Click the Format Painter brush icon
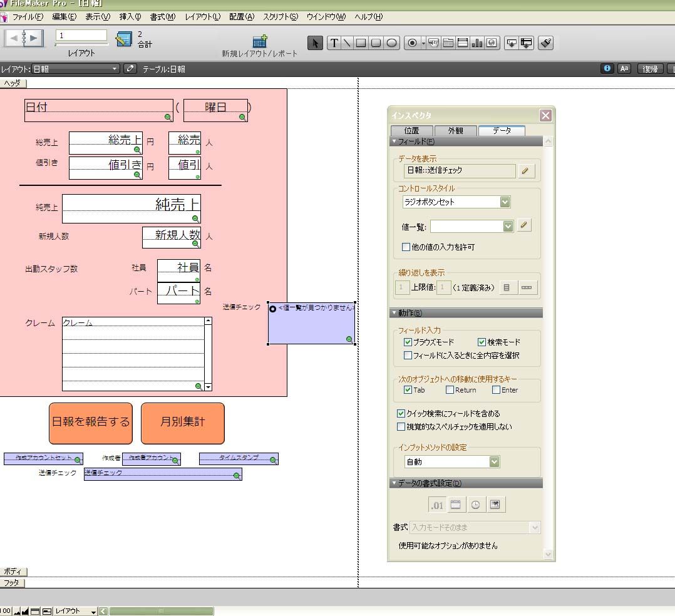The width and height of the screenshot is (675, 616). tap(545, 43)
